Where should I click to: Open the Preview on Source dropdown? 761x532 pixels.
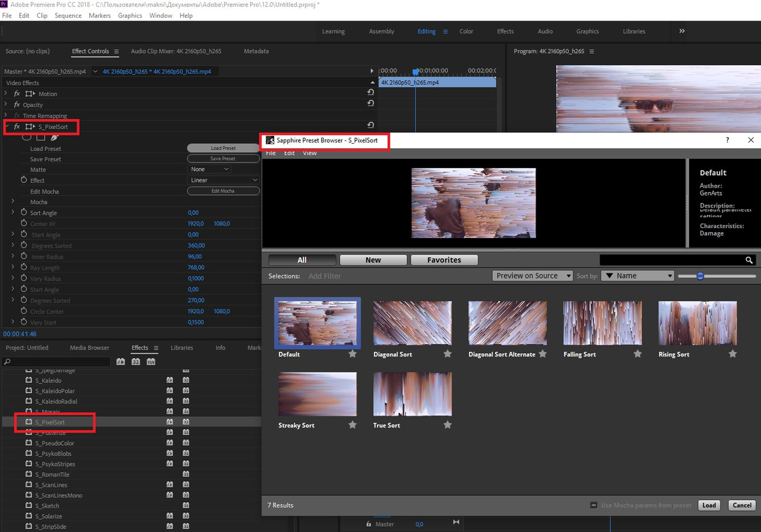pos(532,275)
